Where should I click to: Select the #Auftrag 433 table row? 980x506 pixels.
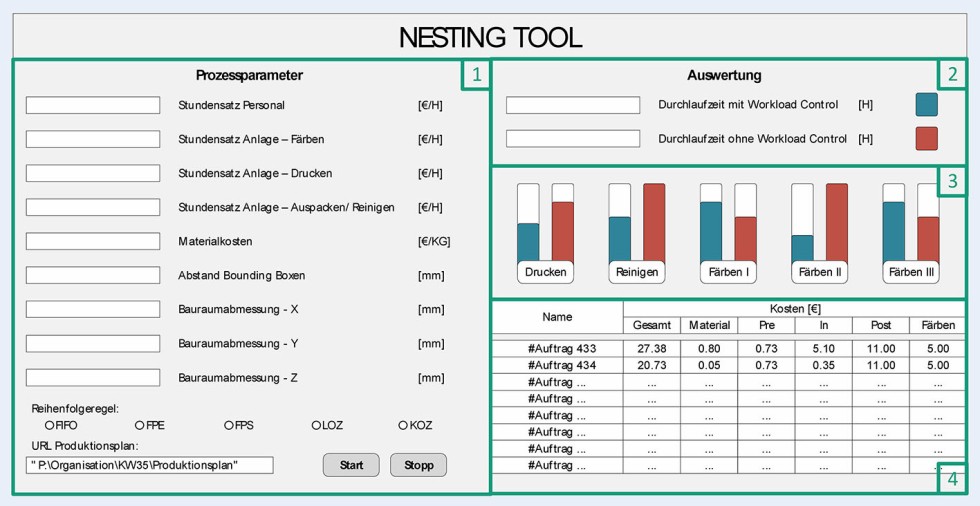pyautogui.click(x=561, y=349)
